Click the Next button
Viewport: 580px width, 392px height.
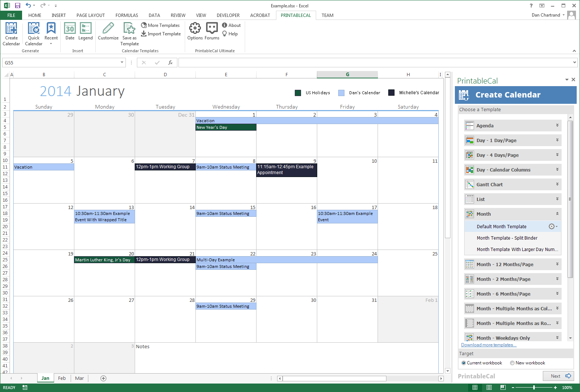(558, 376)
